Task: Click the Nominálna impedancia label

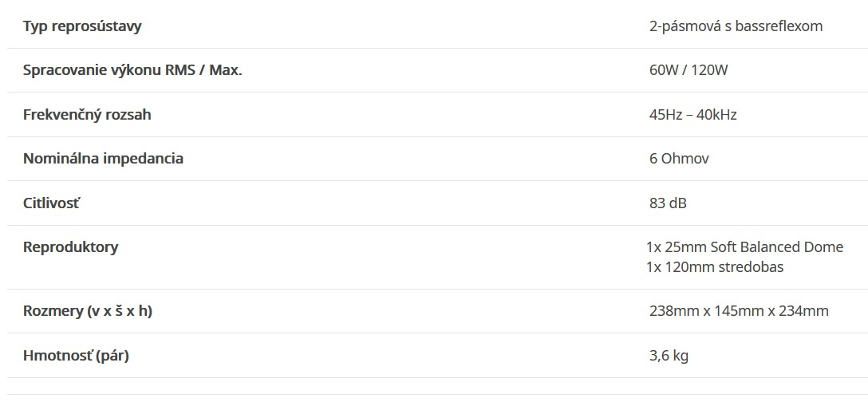Action: click(103, 159)
